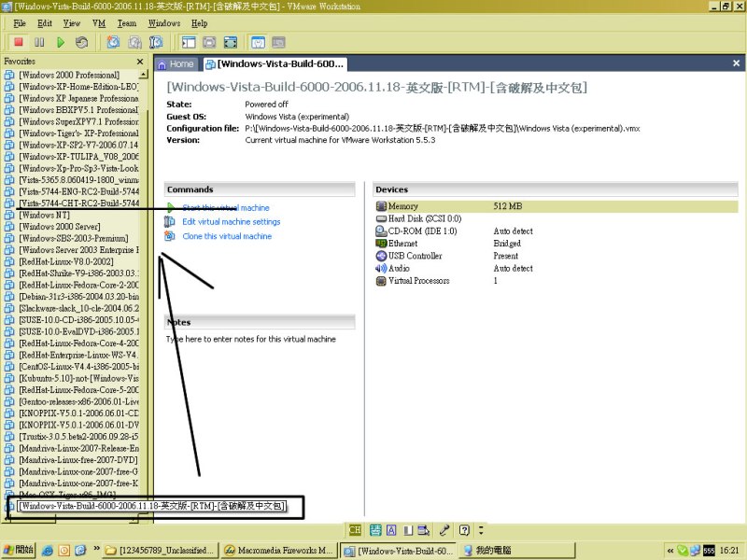Screen dimensions: 747x560
Task: Click the Full Screen toolbar icon
Action: pyautogui.click(x=231, y=42)
